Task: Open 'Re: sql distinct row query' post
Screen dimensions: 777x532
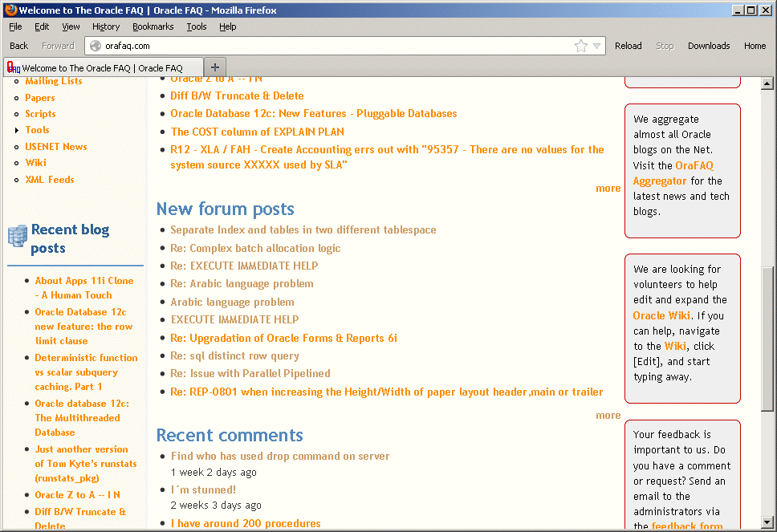Action: pyautogui.click(x=235, y=356)
